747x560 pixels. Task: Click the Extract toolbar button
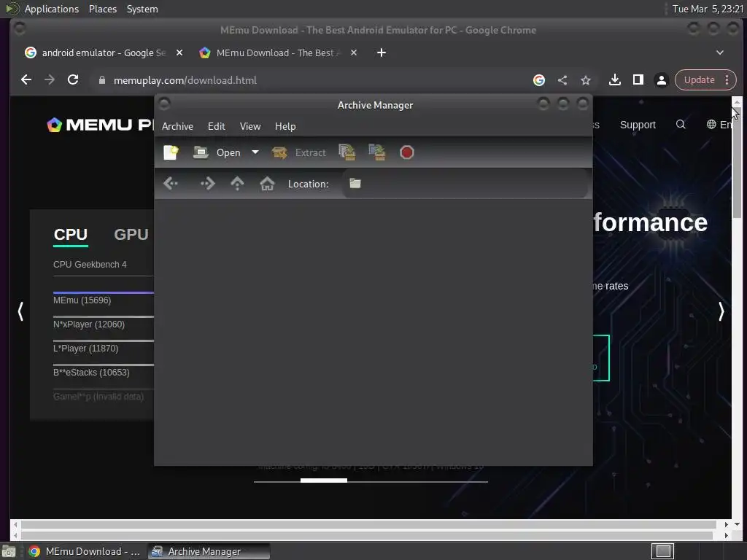pos(298,152)
